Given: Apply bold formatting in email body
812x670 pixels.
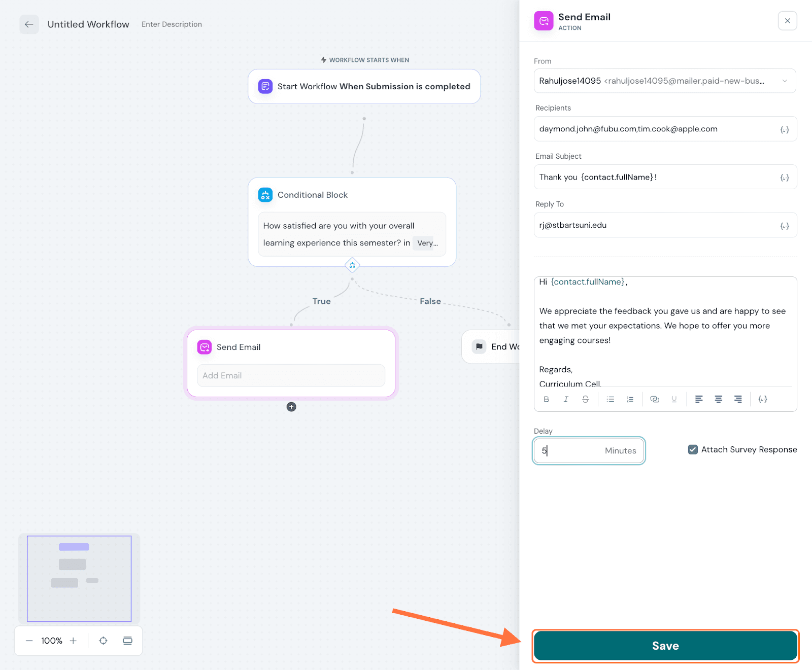Looking at the screenshot, I should pos(546,399).
